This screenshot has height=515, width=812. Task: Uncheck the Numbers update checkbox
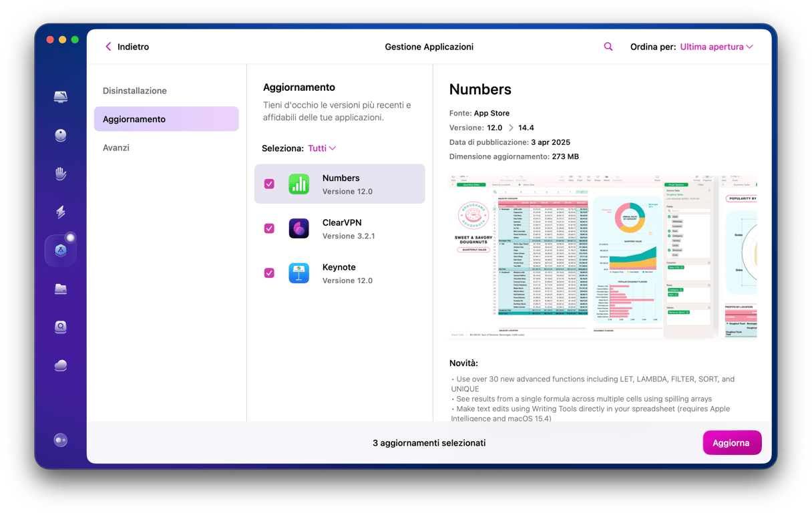coord(269,184)
